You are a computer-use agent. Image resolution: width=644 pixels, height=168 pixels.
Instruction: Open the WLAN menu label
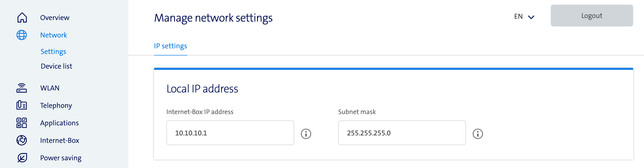(x=50, y=88)
